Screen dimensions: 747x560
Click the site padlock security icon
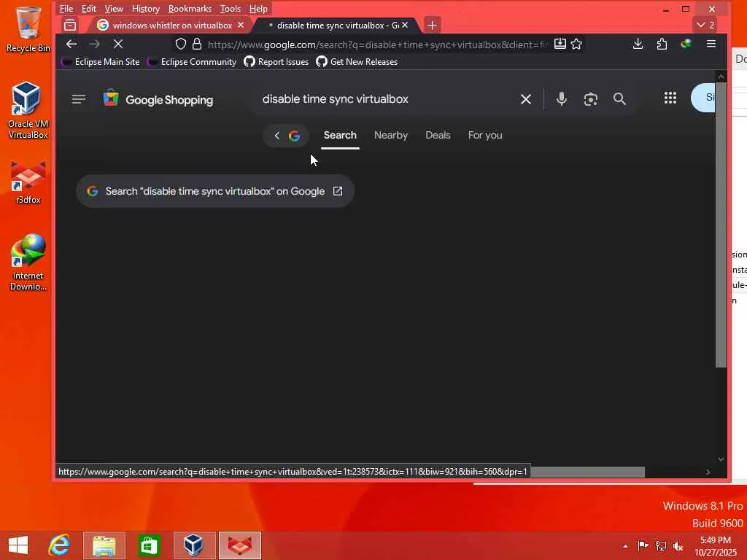point(197,44)
